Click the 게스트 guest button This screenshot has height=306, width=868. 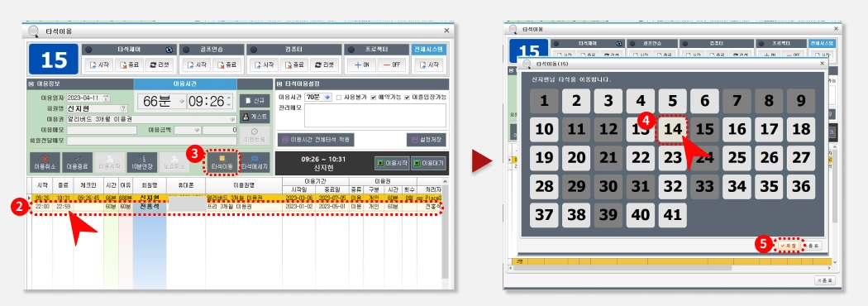255,117
